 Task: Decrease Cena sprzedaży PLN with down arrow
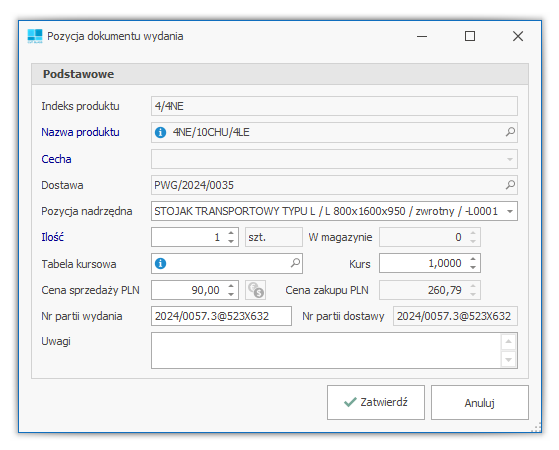click(231, 294)
